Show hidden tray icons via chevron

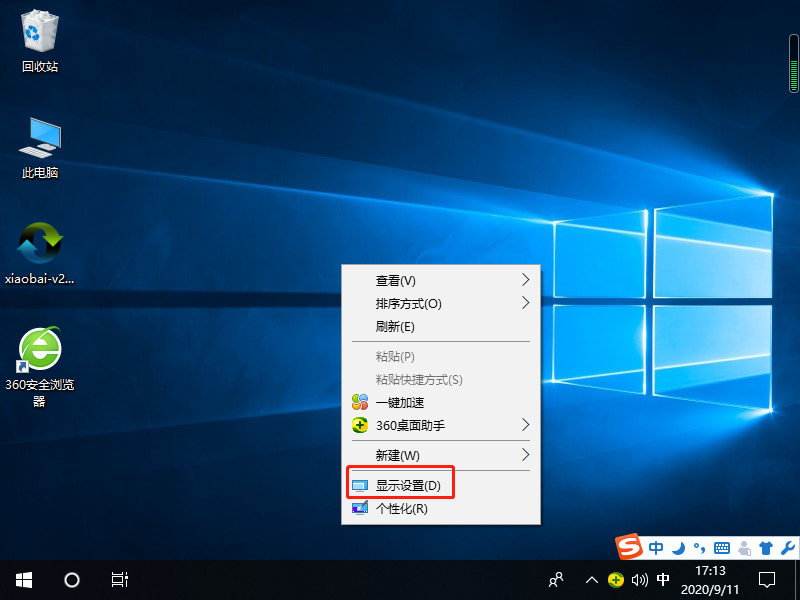(592, 580)
